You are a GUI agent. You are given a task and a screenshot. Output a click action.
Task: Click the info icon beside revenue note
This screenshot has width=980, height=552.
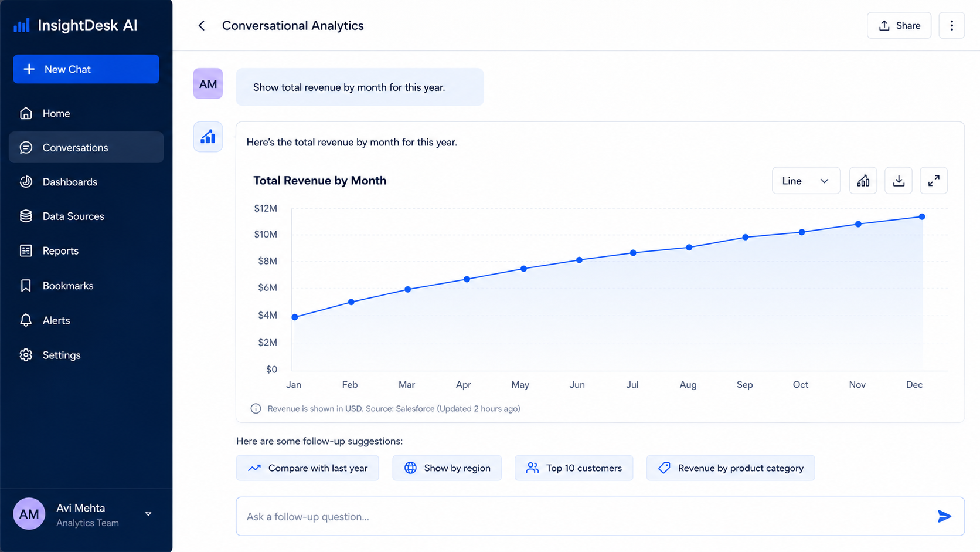256,408
